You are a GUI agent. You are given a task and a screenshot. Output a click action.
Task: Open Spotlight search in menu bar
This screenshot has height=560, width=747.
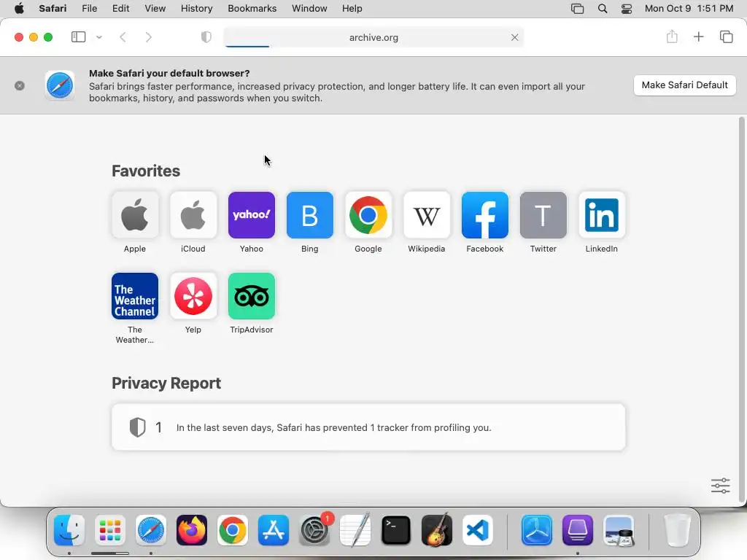(603, 9)
